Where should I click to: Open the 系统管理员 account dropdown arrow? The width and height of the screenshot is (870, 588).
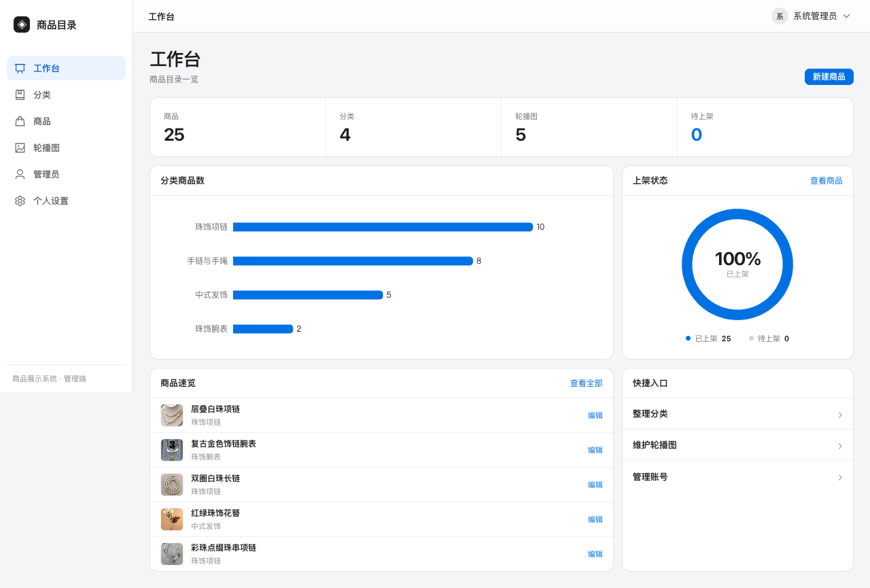point(846,16)
